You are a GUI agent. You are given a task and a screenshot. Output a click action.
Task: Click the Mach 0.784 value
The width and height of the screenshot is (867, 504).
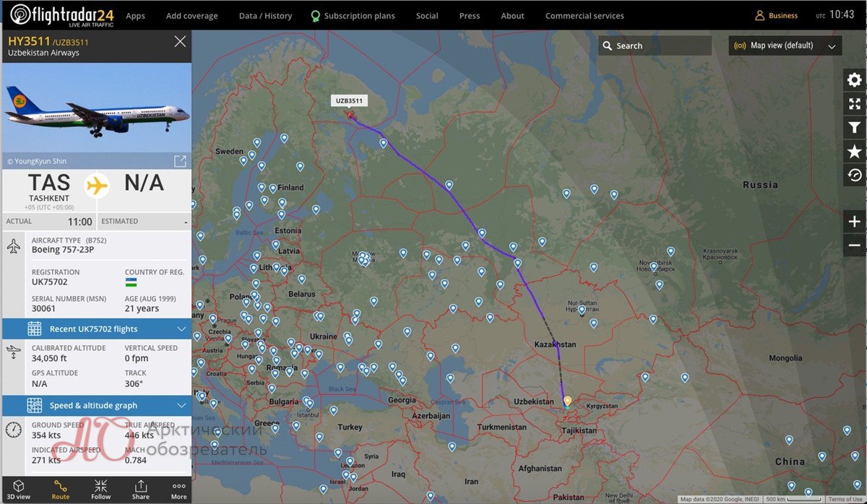[x=136, y=461]
